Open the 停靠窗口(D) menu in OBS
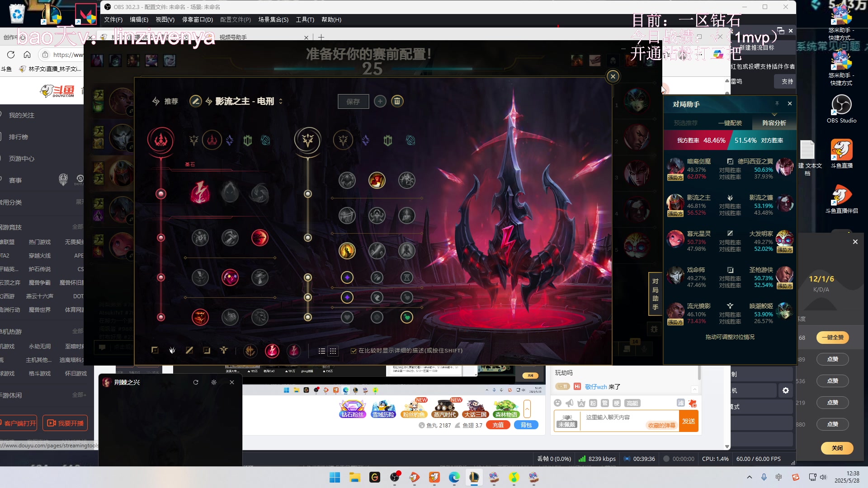The width and height of the screenshot is (868, 488). 198,19
